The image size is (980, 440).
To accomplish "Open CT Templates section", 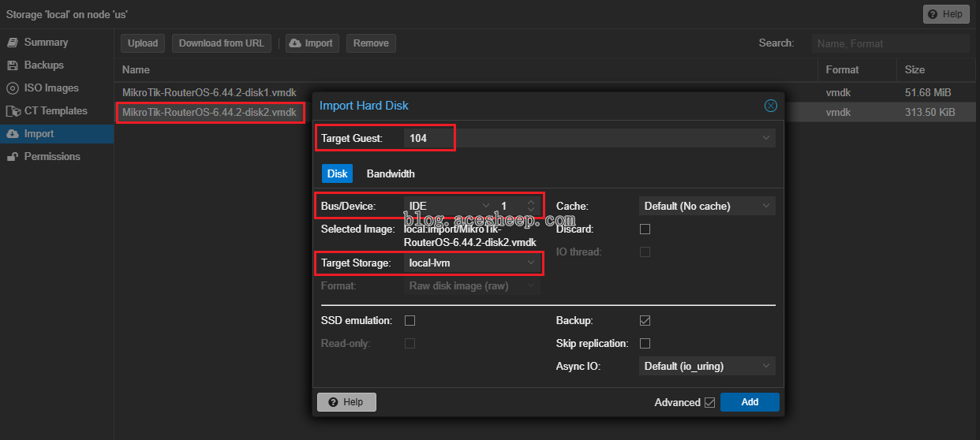I will (x=55, y=110).
